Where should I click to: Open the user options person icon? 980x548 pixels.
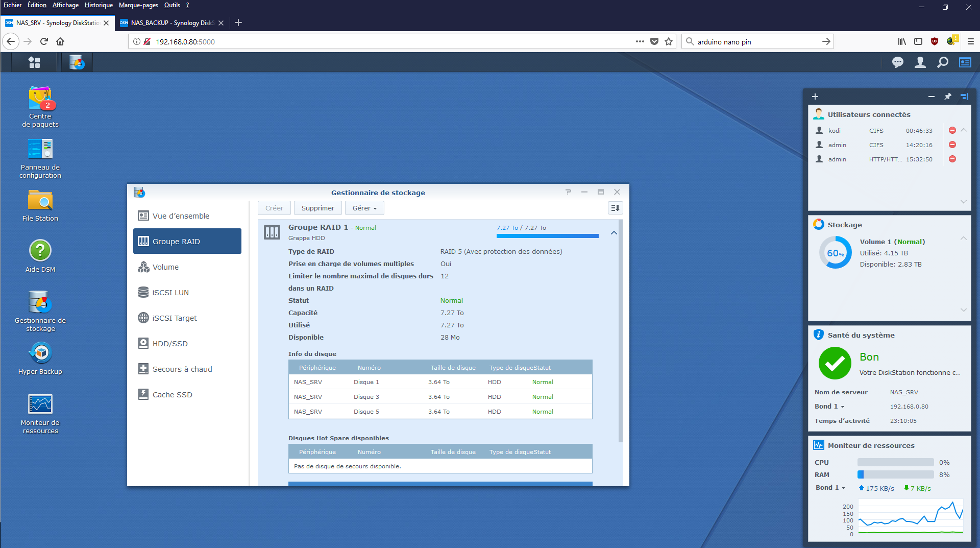tap(920, 62)
